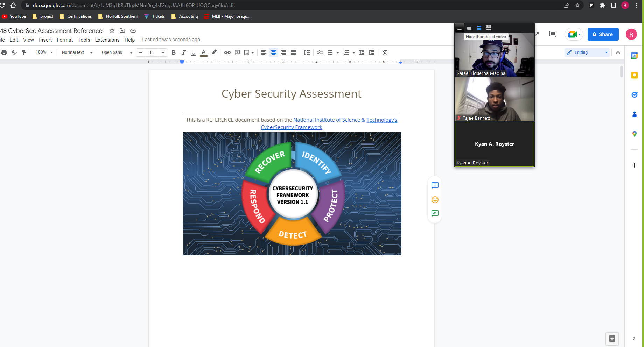Hide the menus with the collapse arrow
Viewport: 644px width, 347px height.
[618, 52]
